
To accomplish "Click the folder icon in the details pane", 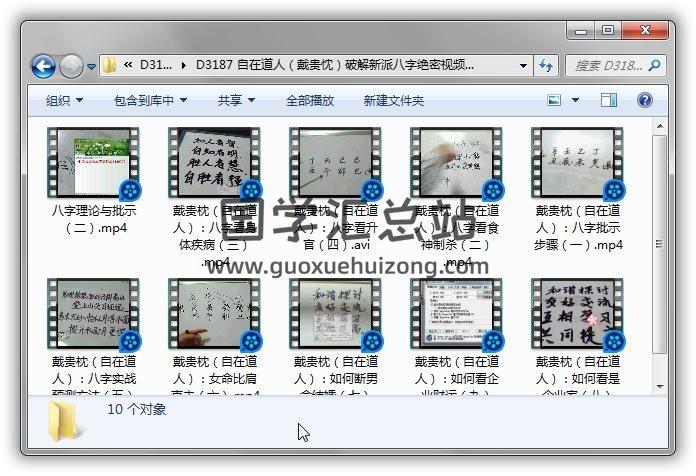I will 66,422.
